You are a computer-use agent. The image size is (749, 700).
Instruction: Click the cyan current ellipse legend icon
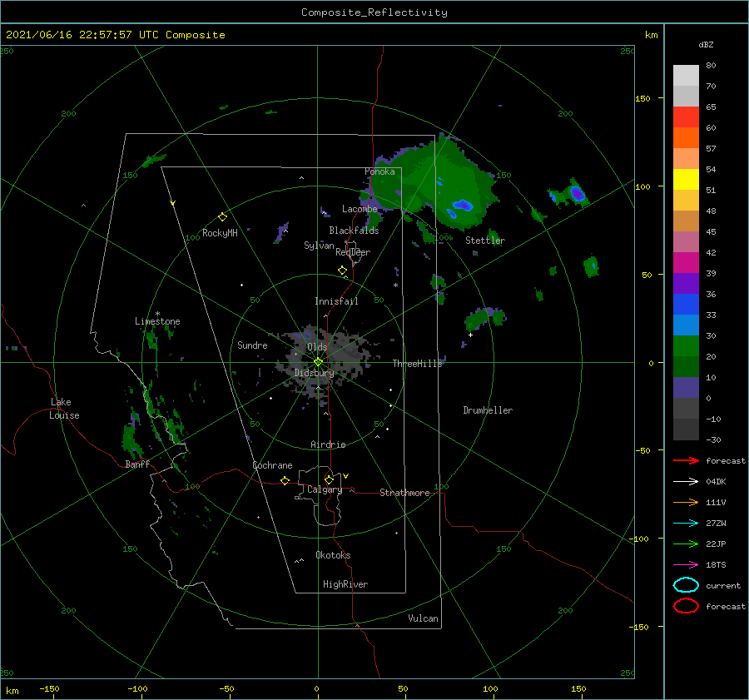pos(686,585)
